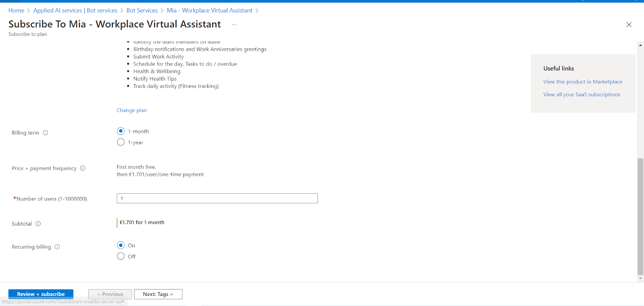
Task: Click the Price + payment frequency info icon
Action: [83, 168]
